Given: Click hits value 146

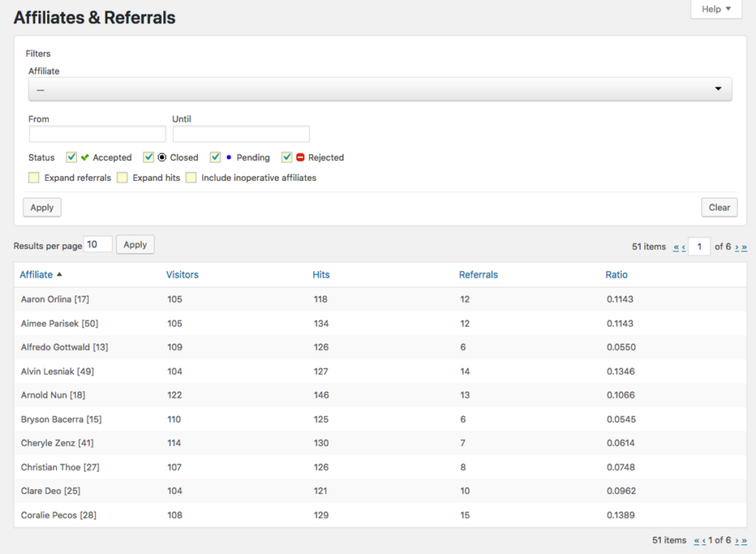Looking at the screenshot, I should [321, 395].
